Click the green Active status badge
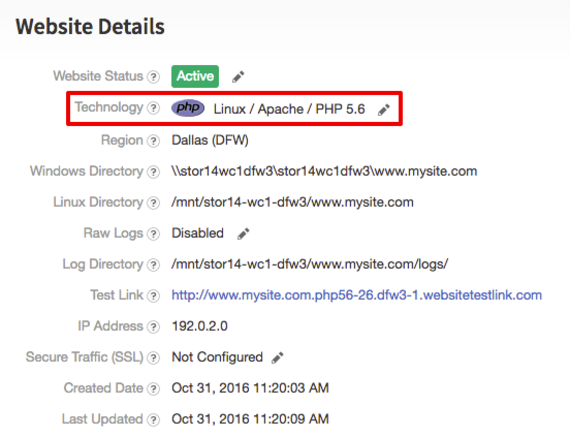 pyautogui.click(x=195, y=76)
